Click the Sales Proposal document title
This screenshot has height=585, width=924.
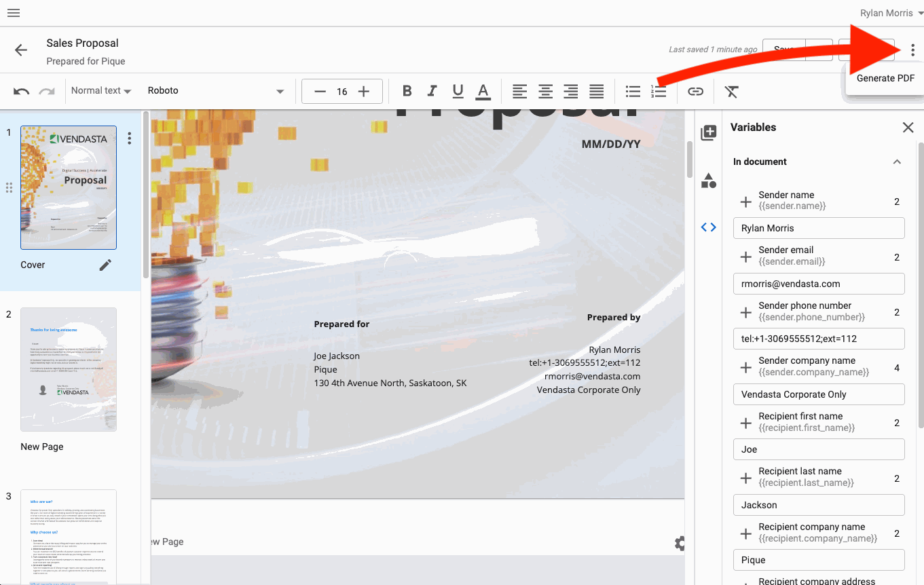[x=82, y=43]
